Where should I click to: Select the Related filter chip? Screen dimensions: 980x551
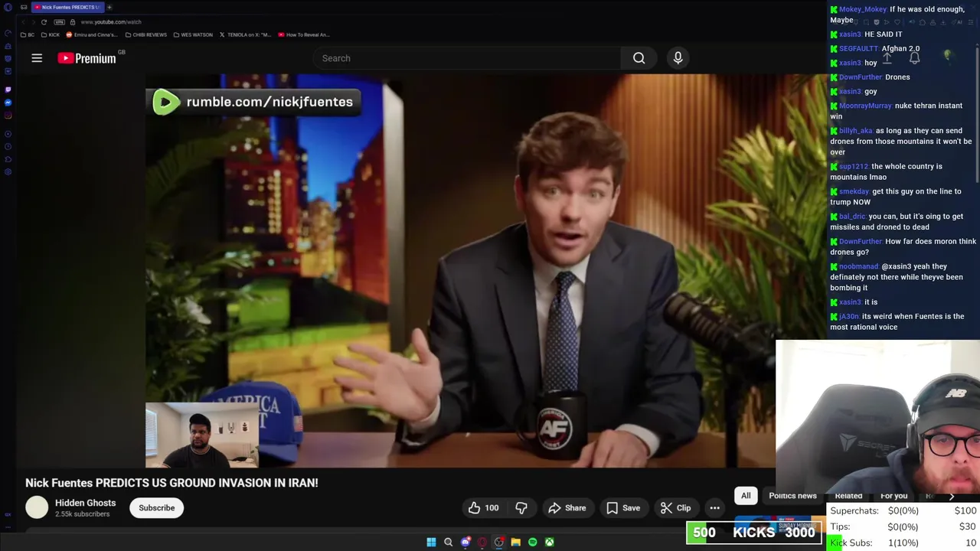[x=848, y=496]
